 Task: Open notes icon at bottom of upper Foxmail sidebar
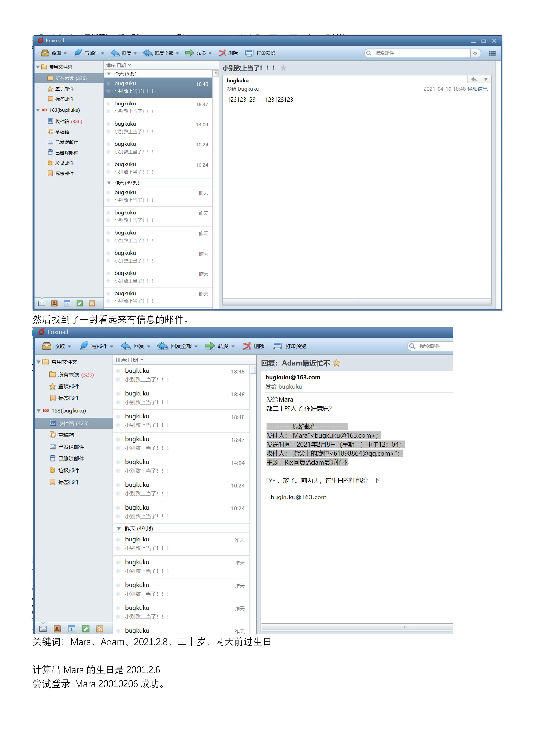coord(79,303)
